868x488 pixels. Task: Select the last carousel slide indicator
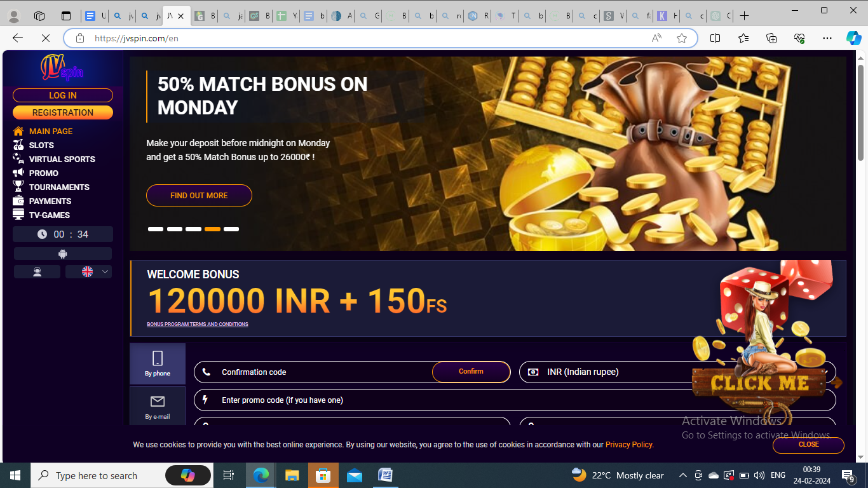(231, 229)
